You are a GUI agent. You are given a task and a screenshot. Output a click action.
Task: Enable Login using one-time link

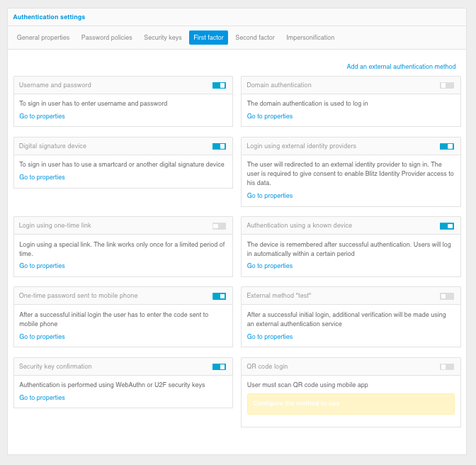pos(219,226)
